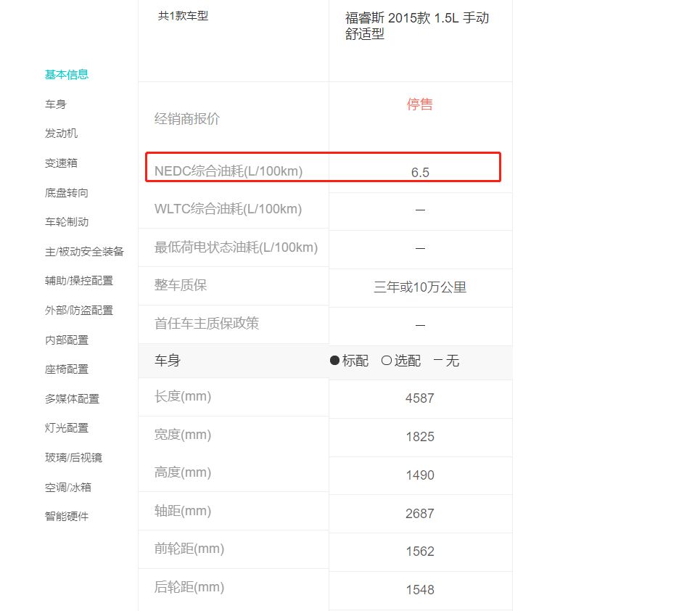Open 主/被动安全装备 sidebar entry
This screenshot has height=611, width=700.
(x=84, y=252)
